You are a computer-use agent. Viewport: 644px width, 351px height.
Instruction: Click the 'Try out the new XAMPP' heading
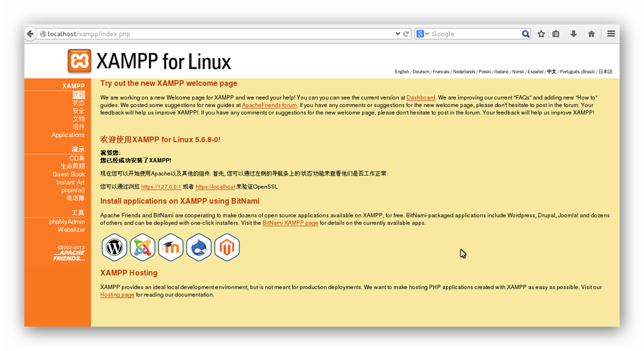(x=169, y=84)
